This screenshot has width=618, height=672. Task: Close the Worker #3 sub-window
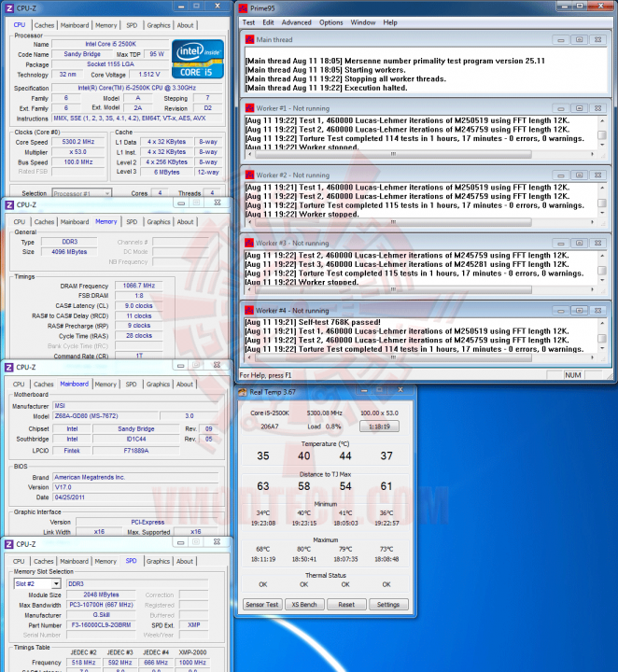[x=597, y=243]
